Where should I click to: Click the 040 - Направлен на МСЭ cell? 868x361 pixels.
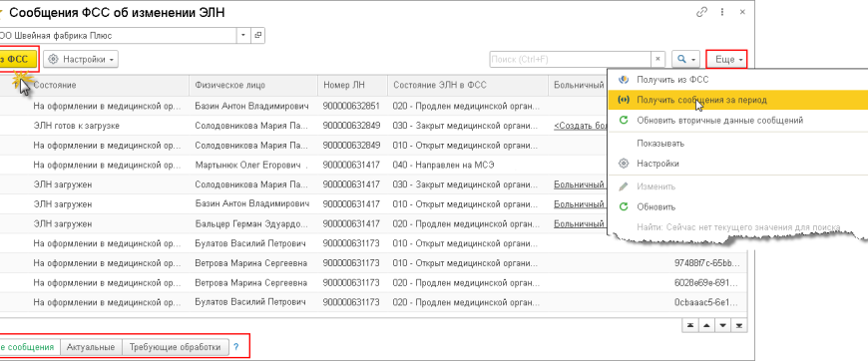[x=468, y=165]
